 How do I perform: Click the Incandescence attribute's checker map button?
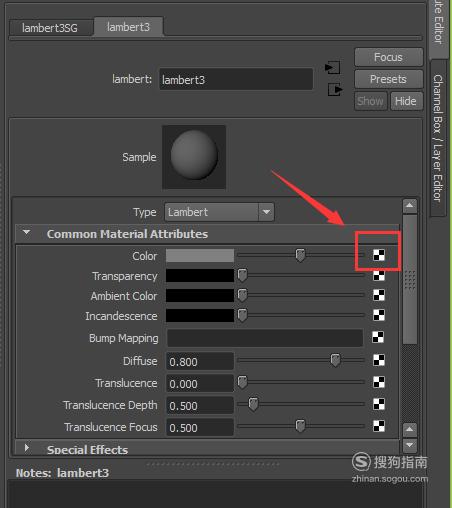(x=379, y=315)
